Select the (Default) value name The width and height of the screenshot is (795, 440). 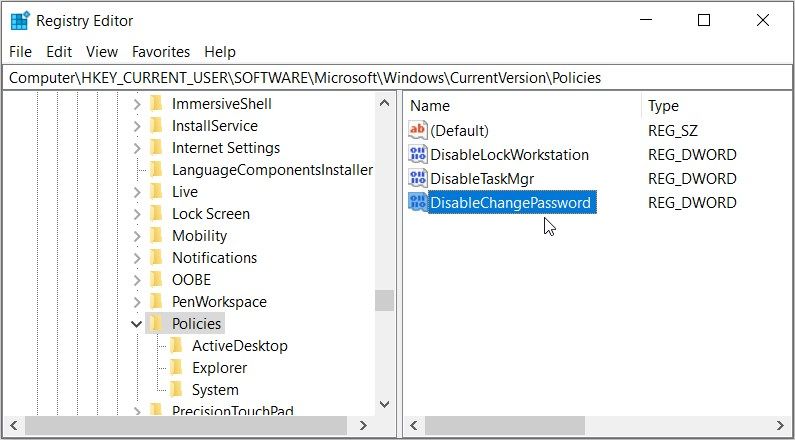click(459, 131)
